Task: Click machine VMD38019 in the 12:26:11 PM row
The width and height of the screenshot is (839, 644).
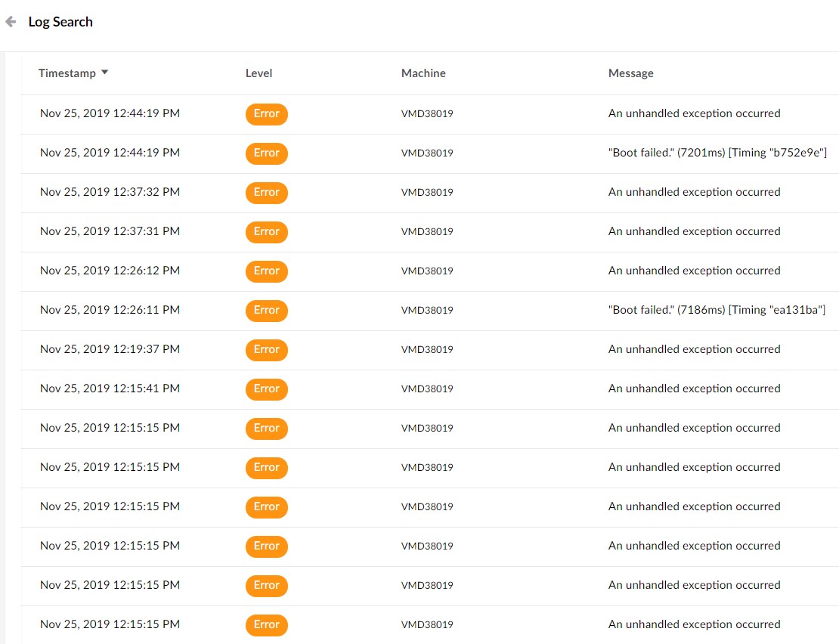Action: tap(427, 311)
